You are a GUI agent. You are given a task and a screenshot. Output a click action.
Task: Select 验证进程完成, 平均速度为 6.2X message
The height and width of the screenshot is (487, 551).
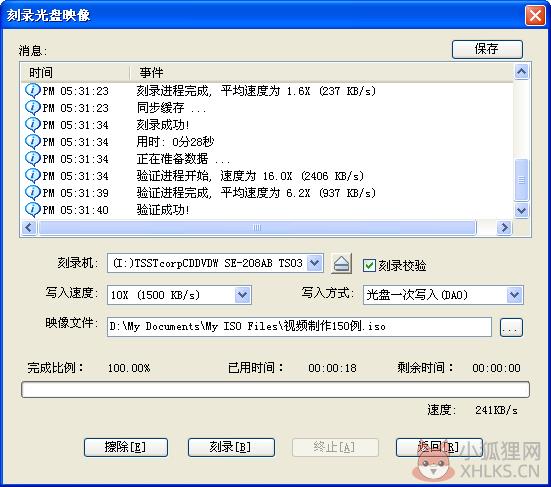coord(256,193)
